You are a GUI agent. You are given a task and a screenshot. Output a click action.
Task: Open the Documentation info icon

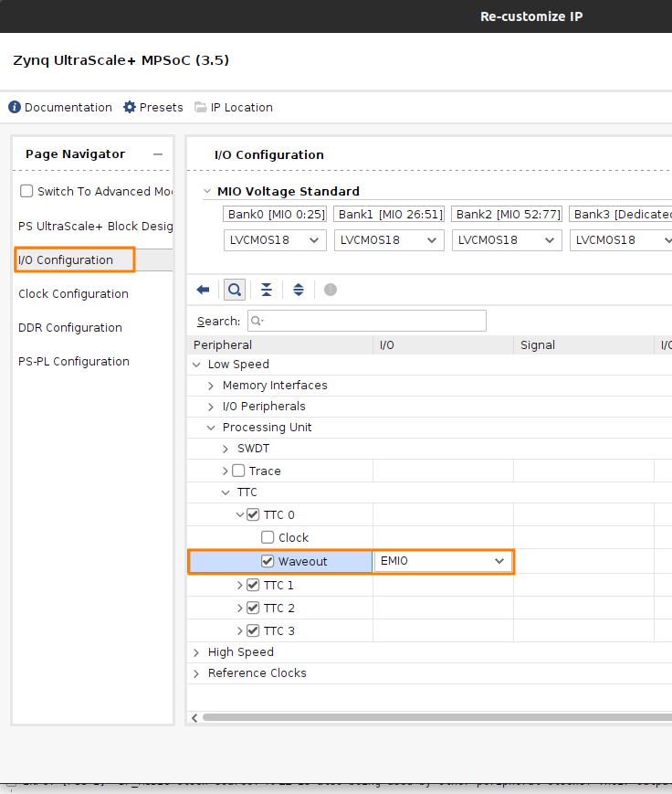(15, 107)
